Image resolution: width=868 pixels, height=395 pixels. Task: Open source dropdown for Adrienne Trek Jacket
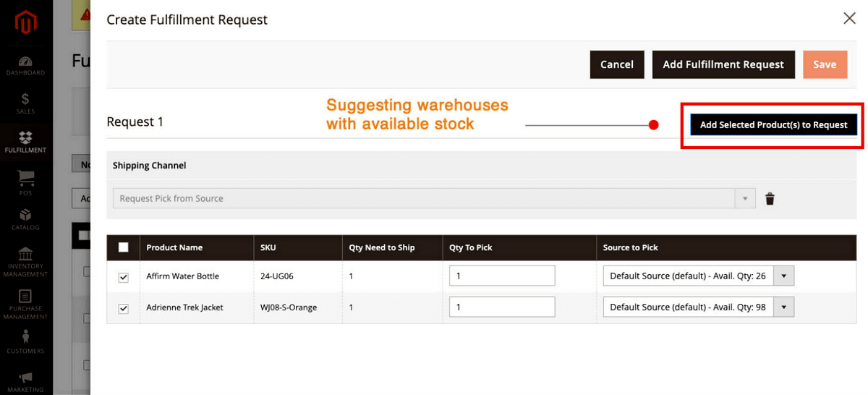coord(783,307)
